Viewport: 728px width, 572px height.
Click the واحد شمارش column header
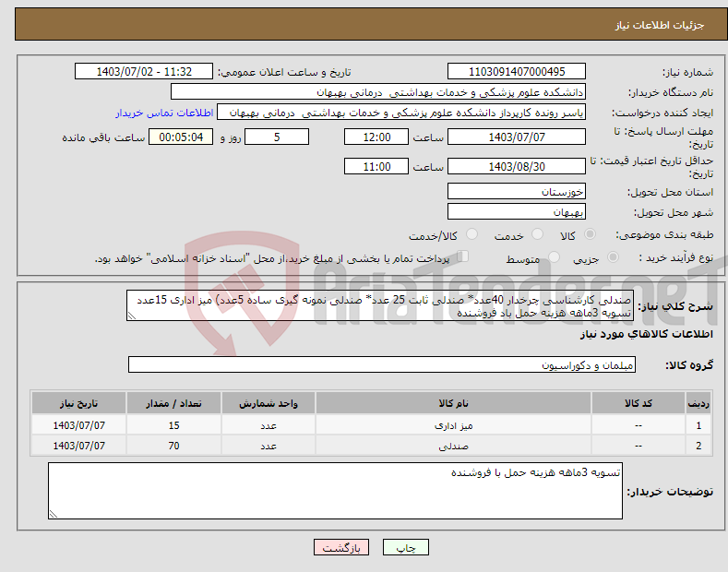pyautogui.click(x=269, y=403)
